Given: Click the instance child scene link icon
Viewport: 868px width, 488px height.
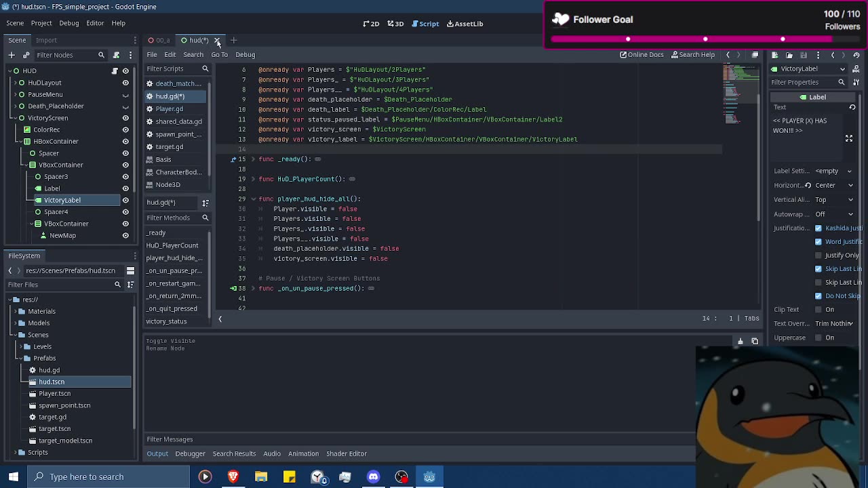Looking at the screenshot, I should (26, 55).
